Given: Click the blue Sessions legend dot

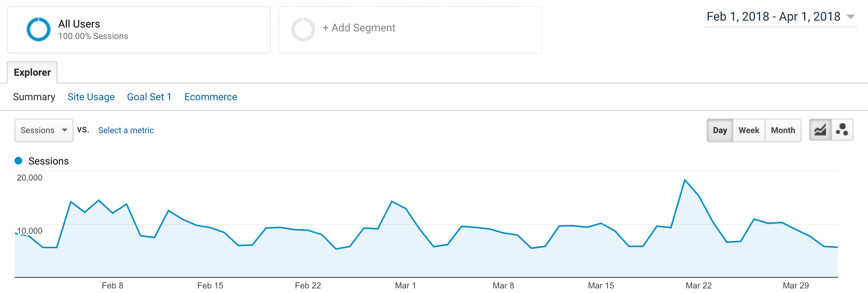Looking at the screenshot, I should coord(18,161).
